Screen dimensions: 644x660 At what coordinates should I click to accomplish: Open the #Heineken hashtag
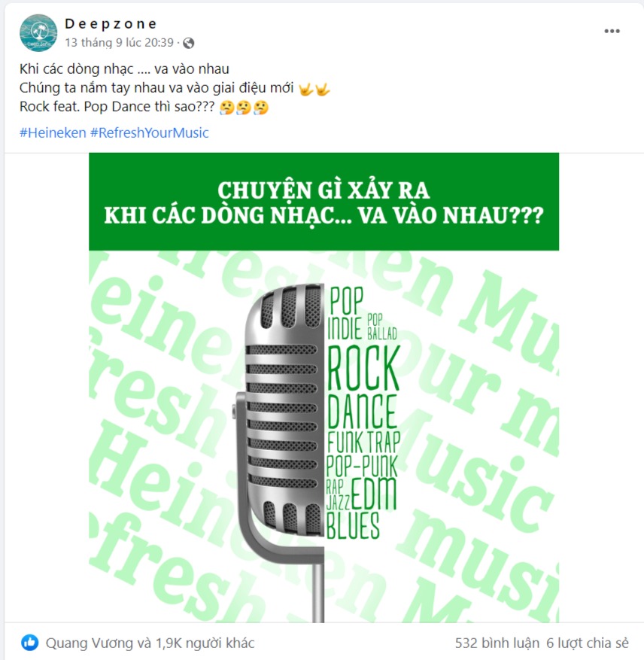pyautogui.click(x=53, y=132)
